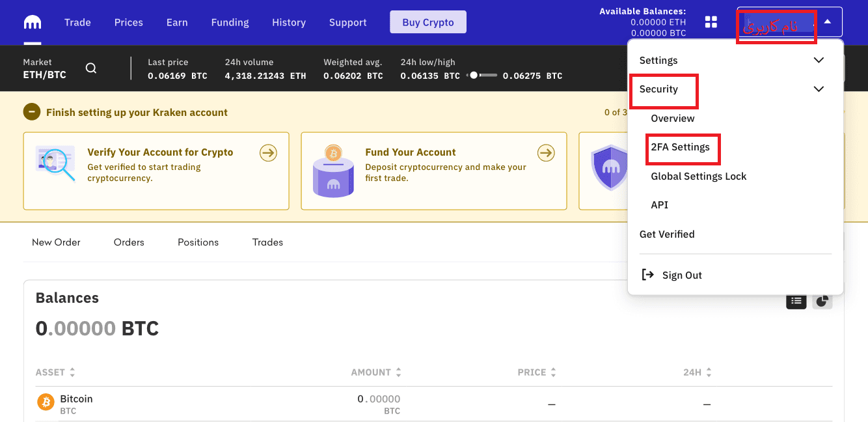Click Fund Your Account title
Image resolution: width=868 pixels, height=422 pixels.
pyautogui.click(x=411, y=152)
